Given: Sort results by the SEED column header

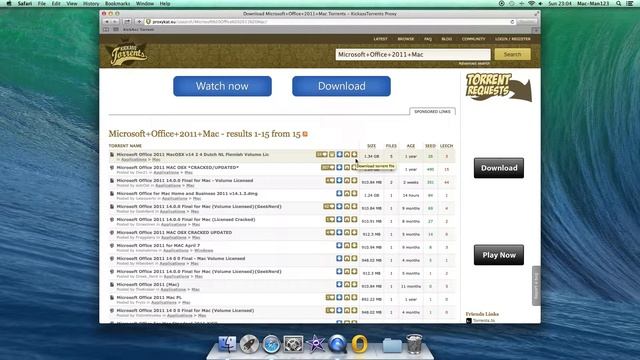Looking at the screenshot, I should click(430, 146).
